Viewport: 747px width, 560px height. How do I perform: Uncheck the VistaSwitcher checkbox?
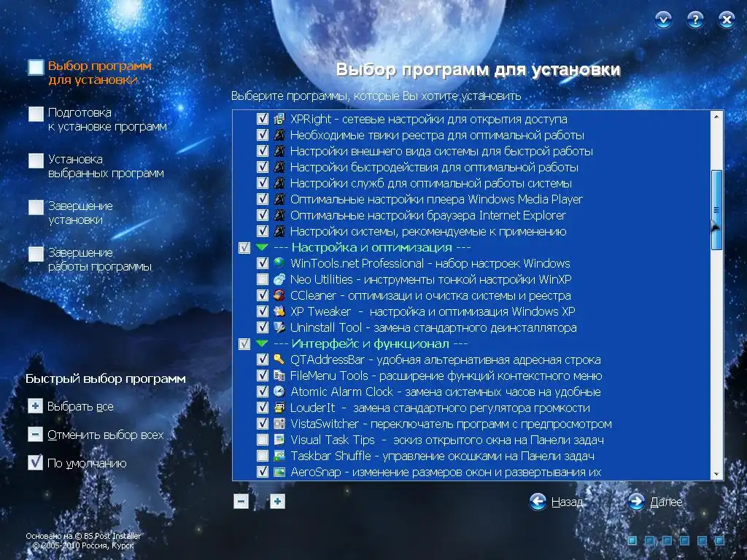point(263,424)
